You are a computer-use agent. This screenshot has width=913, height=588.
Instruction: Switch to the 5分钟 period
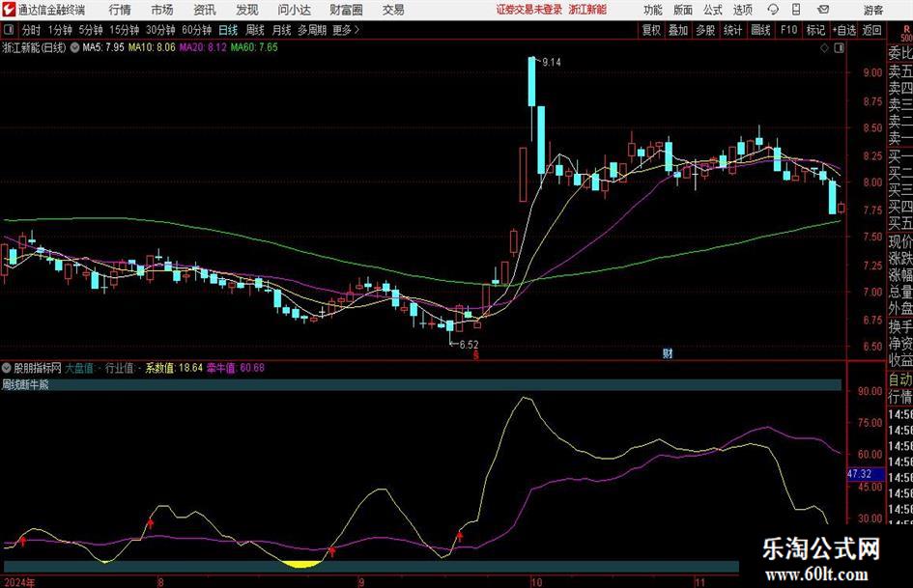[x=91, y=30]
